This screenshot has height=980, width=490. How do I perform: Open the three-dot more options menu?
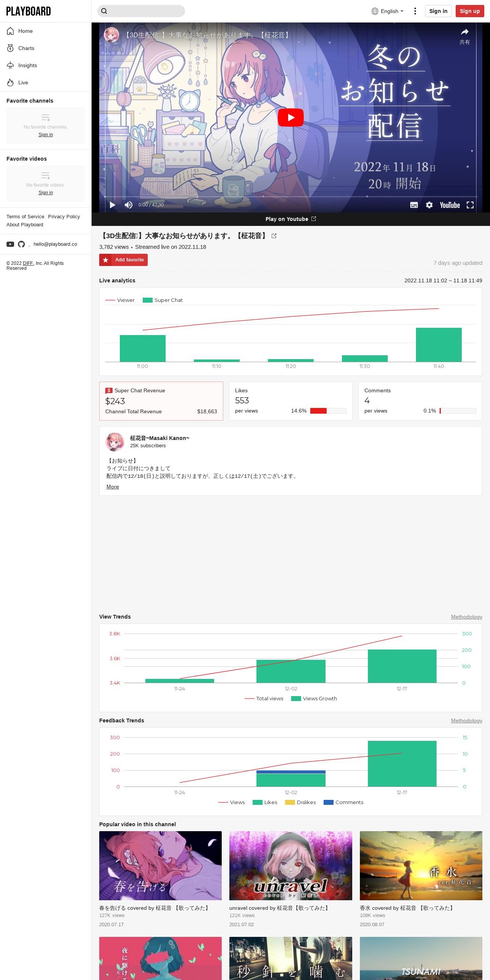[x=415, y=11]
